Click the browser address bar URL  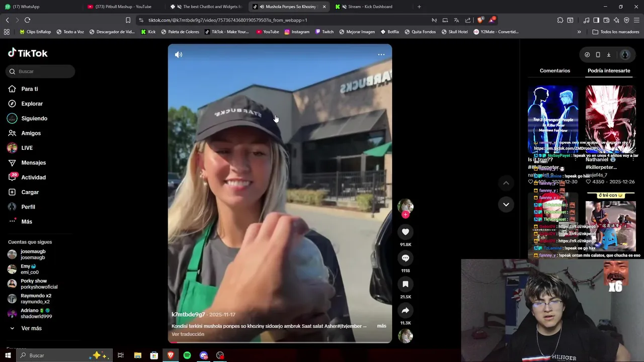click(227, 20)
